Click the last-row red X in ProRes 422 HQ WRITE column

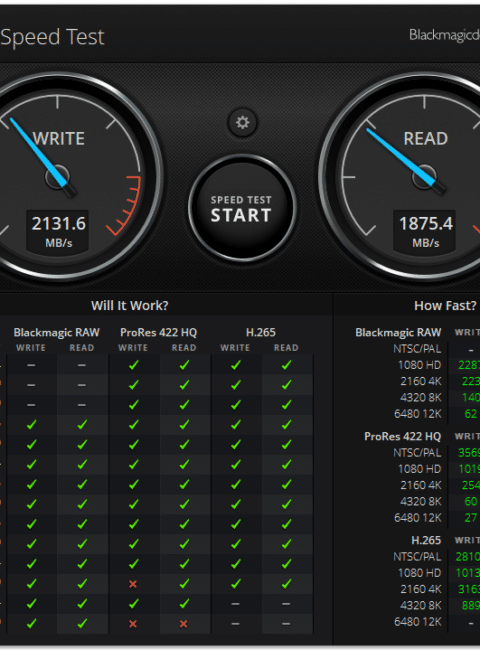tap(133, 623)
